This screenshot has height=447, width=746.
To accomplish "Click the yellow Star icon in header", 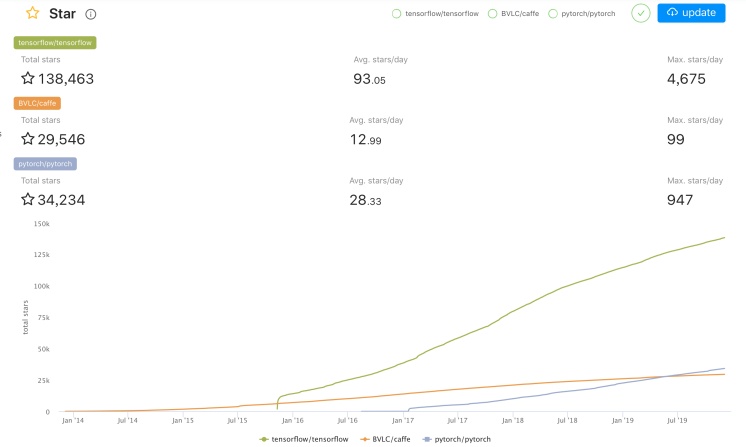I will [33, 14].
